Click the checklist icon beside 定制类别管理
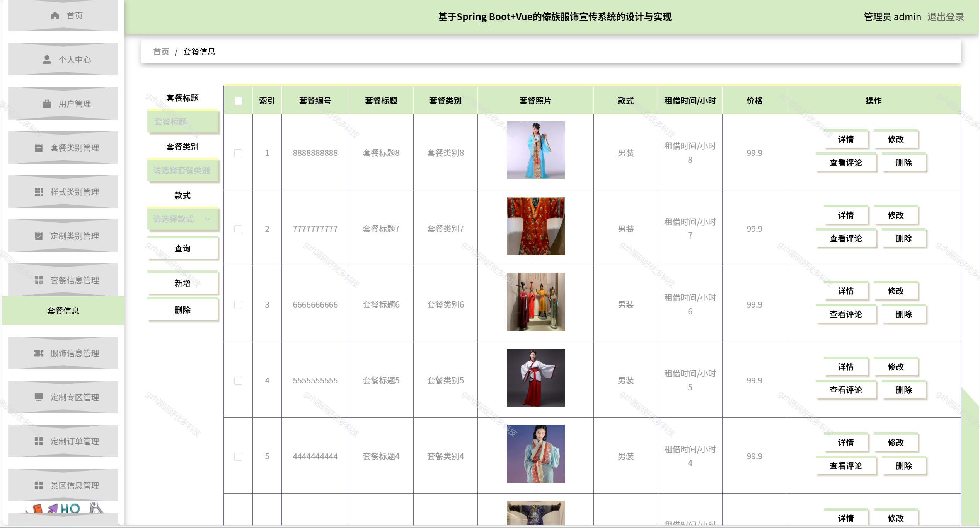The height and width of the screenshot is (528, 980). (39, 236)
